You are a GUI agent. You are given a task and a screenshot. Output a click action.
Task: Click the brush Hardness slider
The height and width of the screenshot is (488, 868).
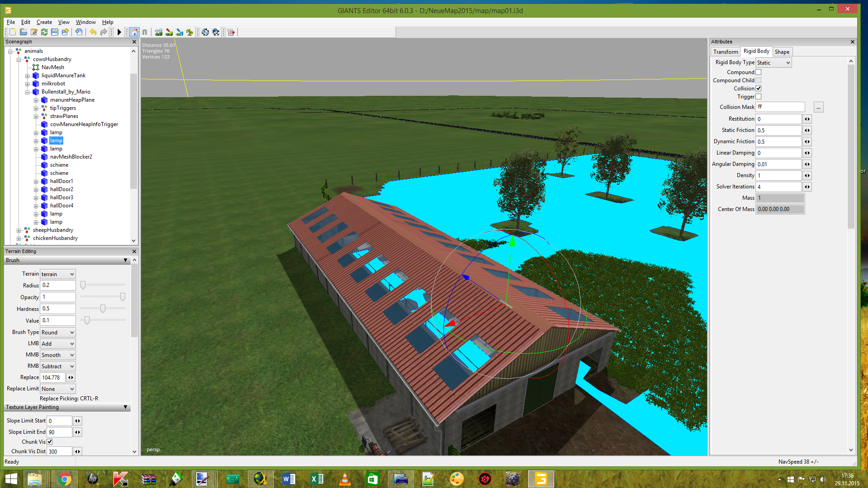coord(103,309)
